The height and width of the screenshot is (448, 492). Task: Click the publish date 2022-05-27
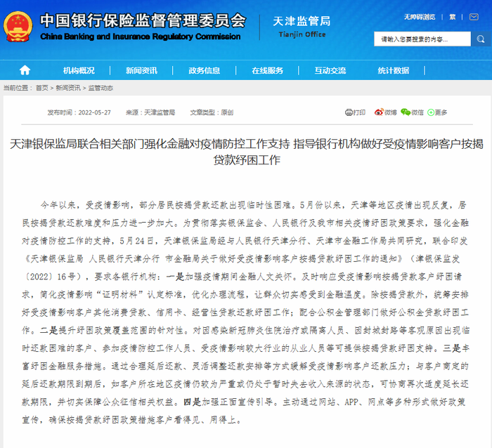click(x=94, y=112)
